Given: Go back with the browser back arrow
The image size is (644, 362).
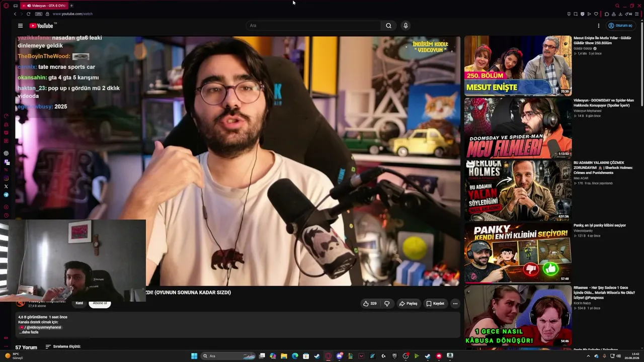Looking at the screenshot, I should point(15,14).
